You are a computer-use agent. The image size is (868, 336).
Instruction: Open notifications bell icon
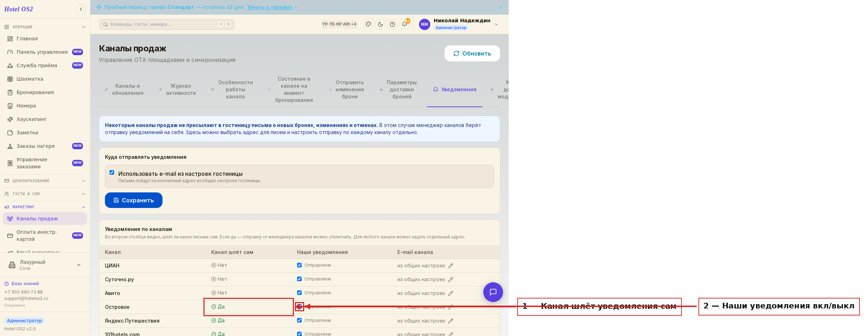click(x=405, y=24)
